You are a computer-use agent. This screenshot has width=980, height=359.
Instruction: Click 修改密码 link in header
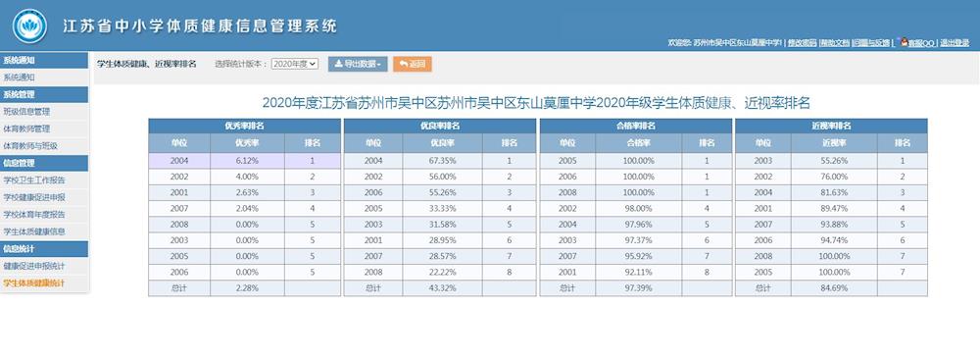(x=802, y=42)
